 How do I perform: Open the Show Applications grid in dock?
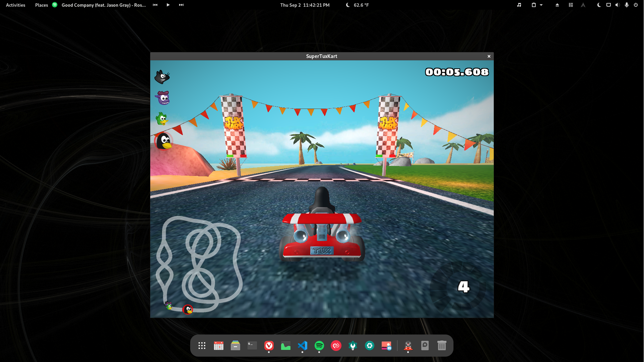pyautogui.click(x=202, y=346)
